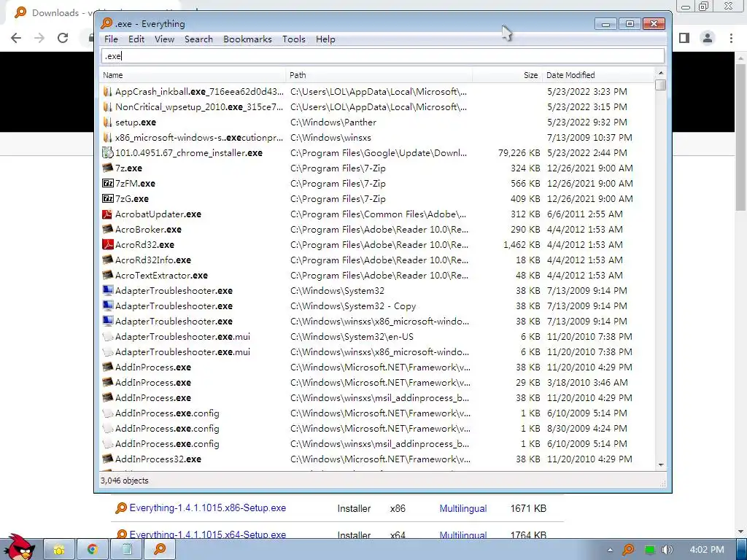747x560 pixels.
Task: Click the Multilingual link for x86 installer
Action: point(463,508)
